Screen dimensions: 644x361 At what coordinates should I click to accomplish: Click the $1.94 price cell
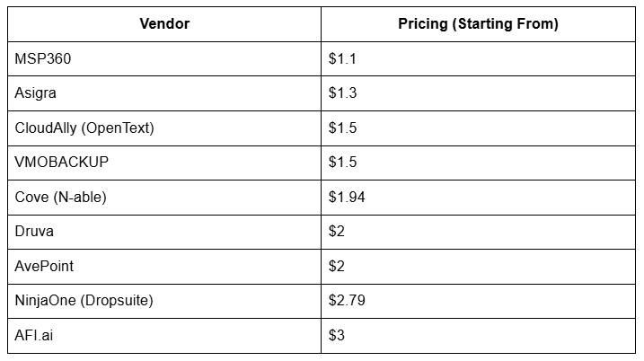pyautogui.click(x=348, y=198)
